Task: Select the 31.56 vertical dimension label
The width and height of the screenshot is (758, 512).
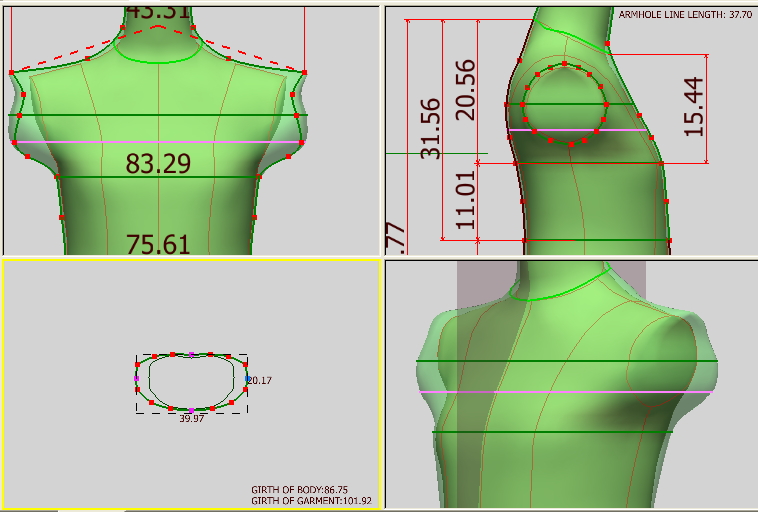Action: pos(431,129)
